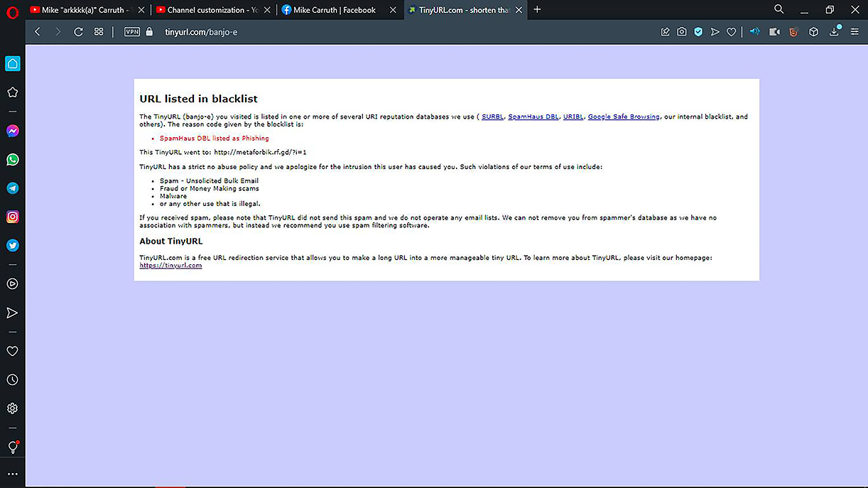Image resolution: width=868 pixels, height=488 pixels.
Task: Expand the downloads popup
Action: 834,32
